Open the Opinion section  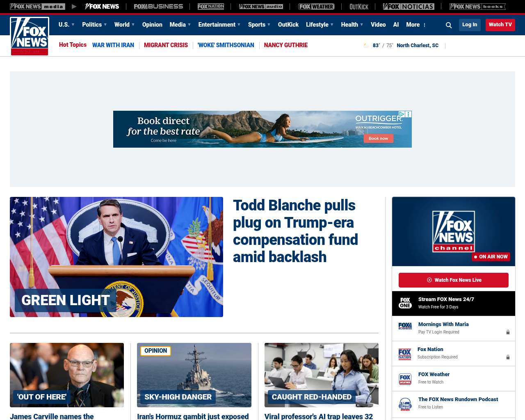pyautogui.click(x=152, y=25)
